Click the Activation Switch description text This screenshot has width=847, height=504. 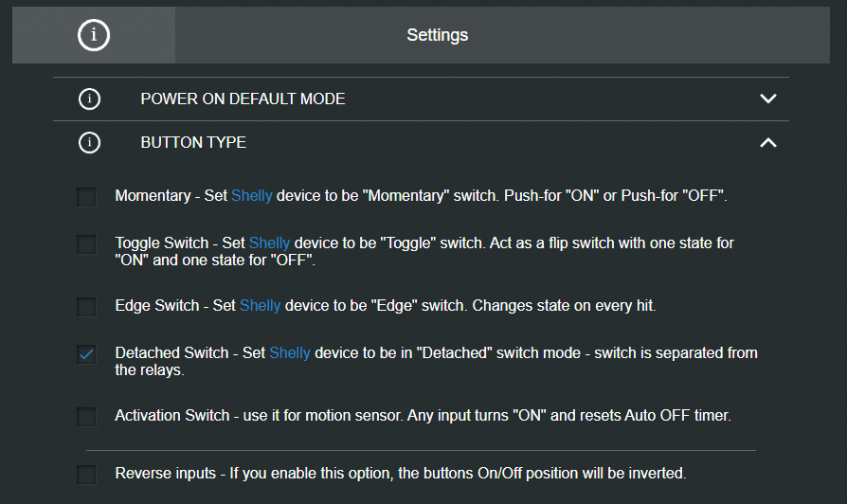click(x=423, y=416)
